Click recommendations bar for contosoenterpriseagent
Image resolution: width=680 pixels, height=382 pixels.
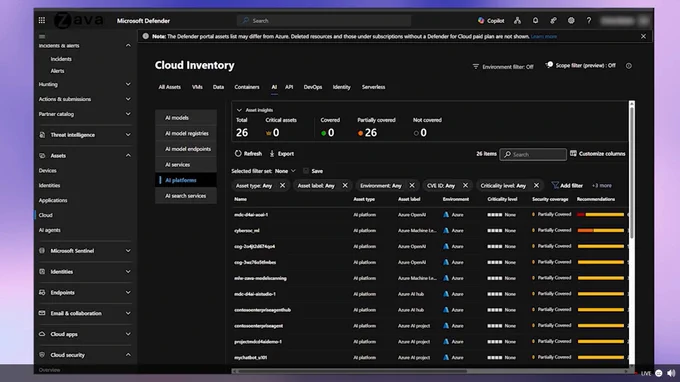(601, 326)
